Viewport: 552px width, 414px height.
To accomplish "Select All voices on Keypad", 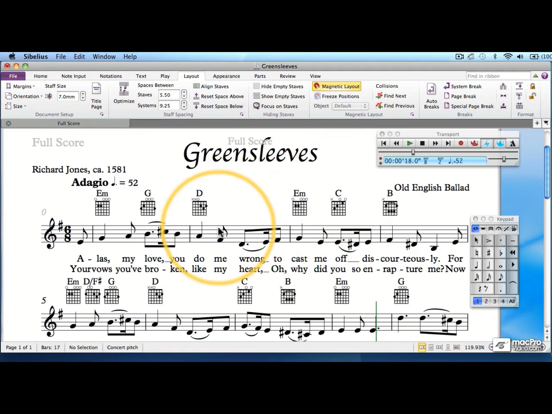I will [x=512, y=301].
